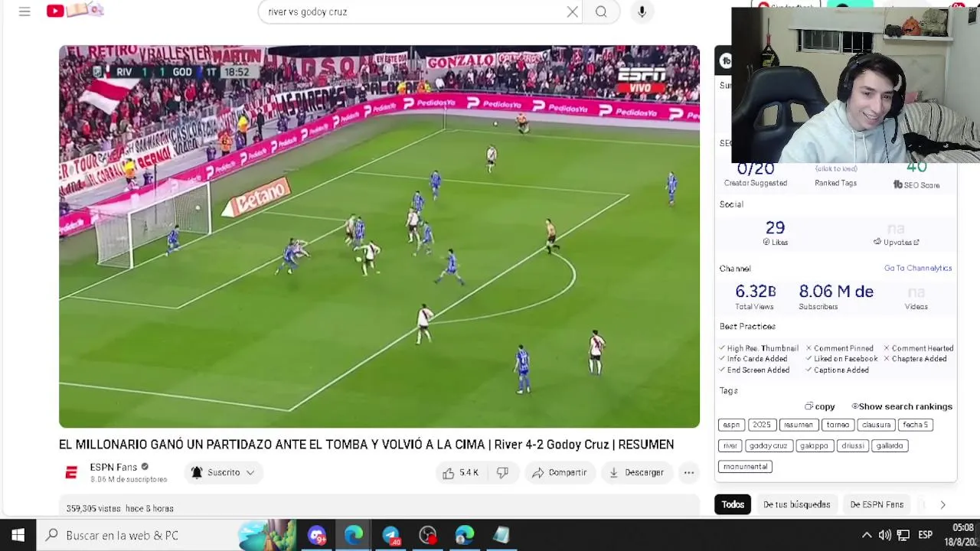Open the purple chat app with 9+ badge
Viewport: 980px width, 551px height.
click(317, 535)
